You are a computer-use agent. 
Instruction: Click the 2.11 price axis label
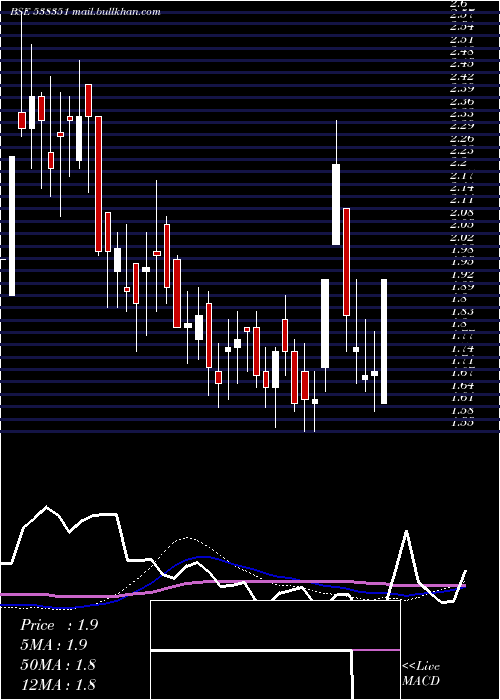pyautogui.click(x=461, y=200)
